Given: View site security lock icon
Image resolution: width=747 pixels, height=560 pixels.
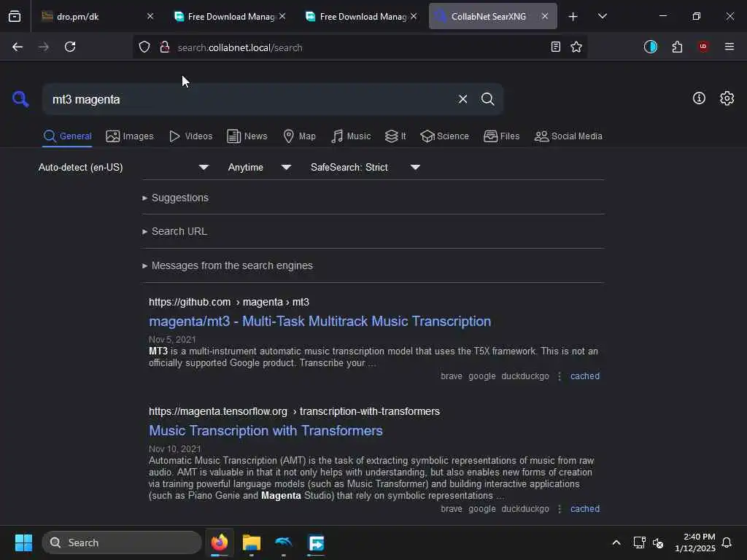Looking at the screenshot, I should click(x=165, y=47).
